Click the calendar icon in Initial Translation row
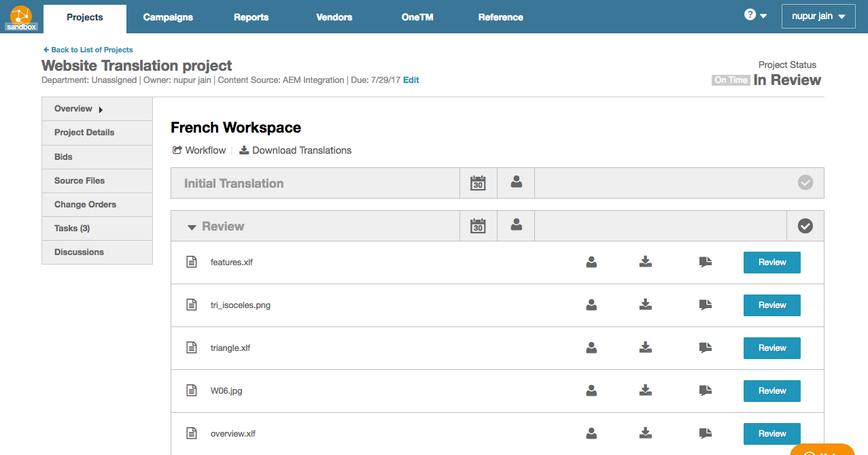The width and height of the screenshot is (868, 455). pyautogui.click(x=478, y=183)
